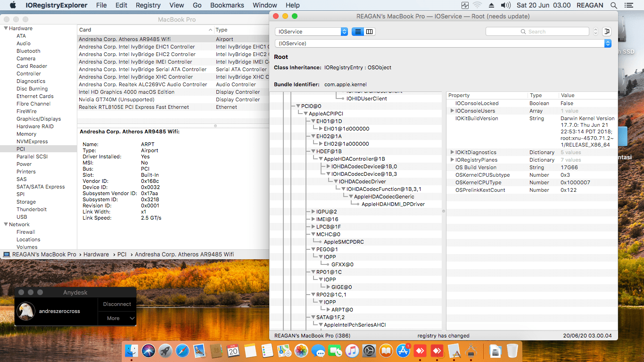Open the Bookmarks menu
This screenshot has height=362, width=644.
click(x=227, y=5)
